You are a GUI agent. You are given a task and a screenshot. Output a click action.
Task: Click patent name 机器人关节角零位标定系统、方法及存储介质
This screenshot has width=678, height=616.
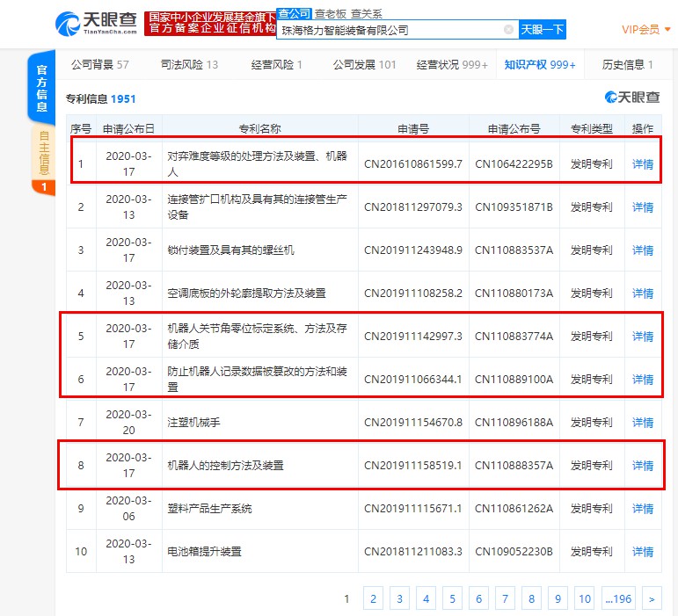point(257,336)
